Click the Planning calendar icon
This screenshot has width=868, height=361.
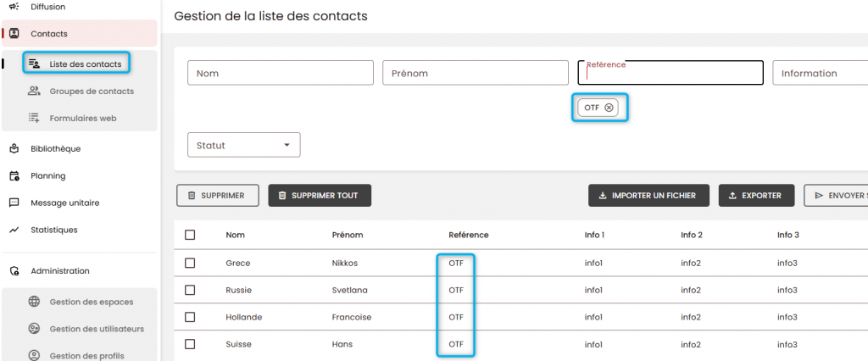[14, 175]
